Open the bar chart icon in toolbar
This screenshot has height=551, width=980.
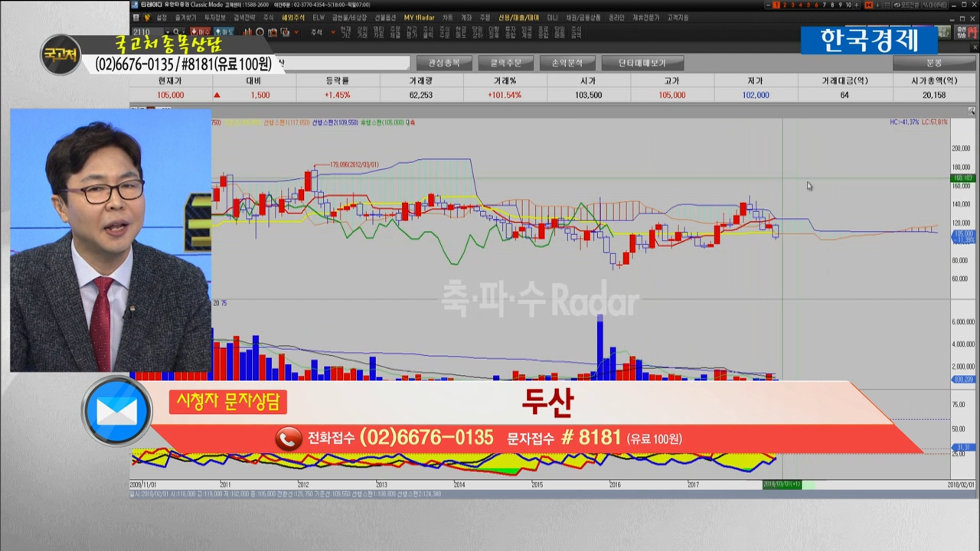tap(248, 32)
